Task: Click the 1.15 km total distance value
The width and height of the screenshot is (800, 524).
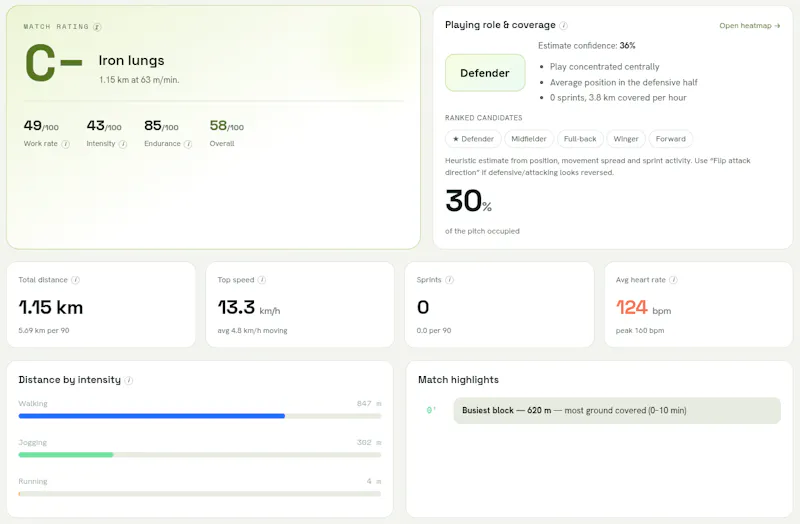Action: 51,307
